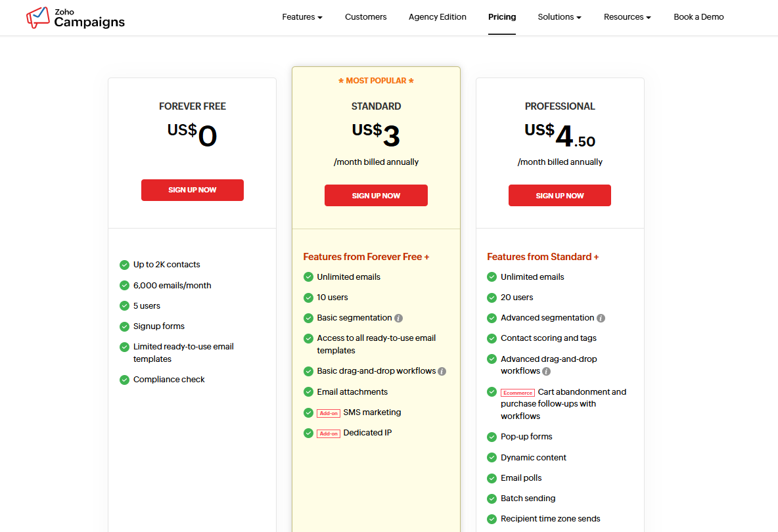Screen dimensions: 778x532
Task: Click the 'SMS marketing' feature text
Action: pyautogui.click(x=372, y=412)
